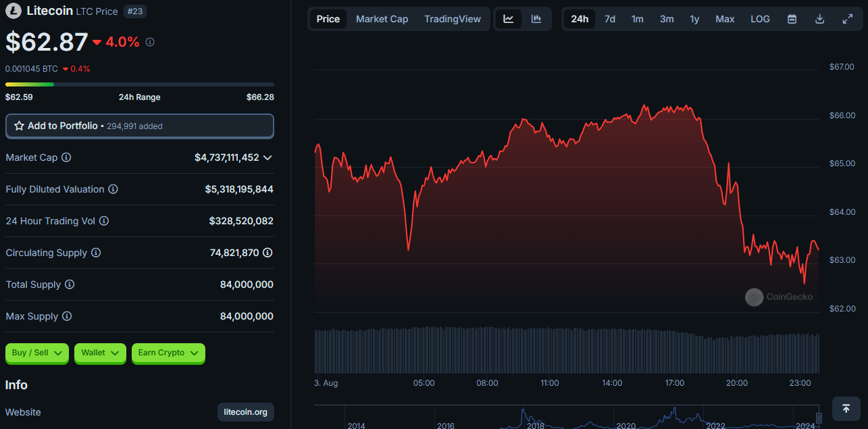The height and width of the screenshot is (429, 868).
Task: Open the calendar date range picker
Action: tap(792, 19)
